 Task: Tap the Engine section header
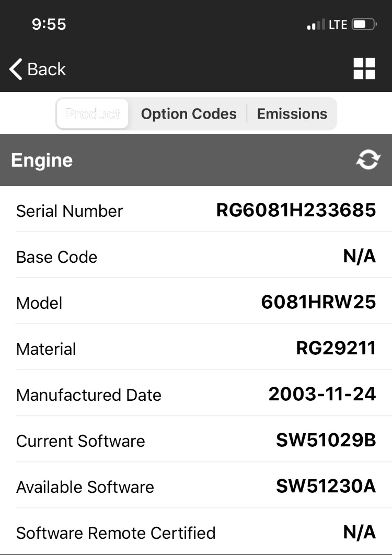click(196, 160)
